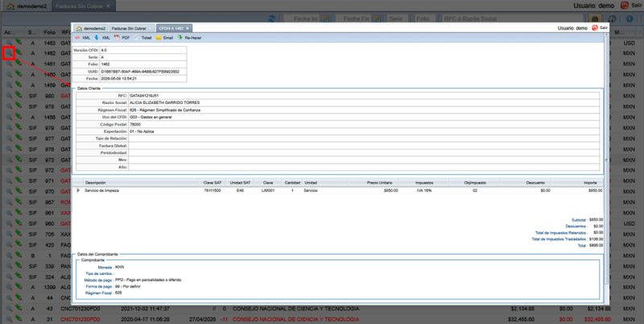Click the Precio Unitario column header
Image resolution: width=644 pixels, height=324 pixels.
pyautogui.click(x=379, y=183)
